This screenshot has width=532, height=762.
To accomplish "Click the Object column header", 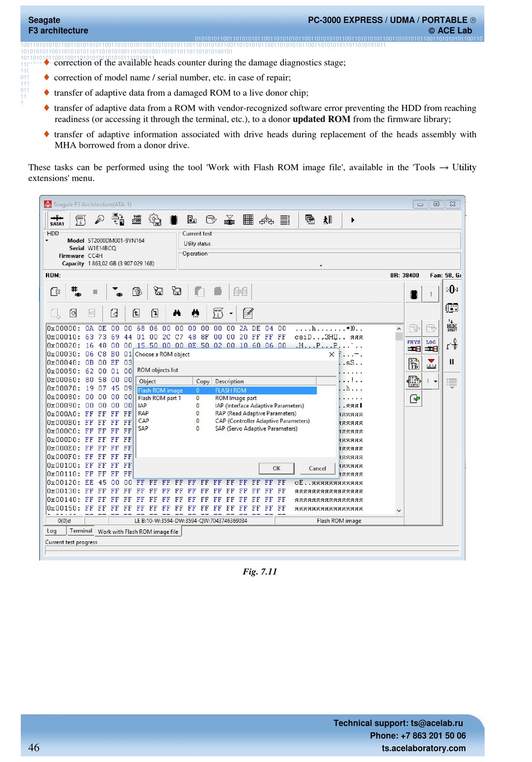I will [165, 381].
